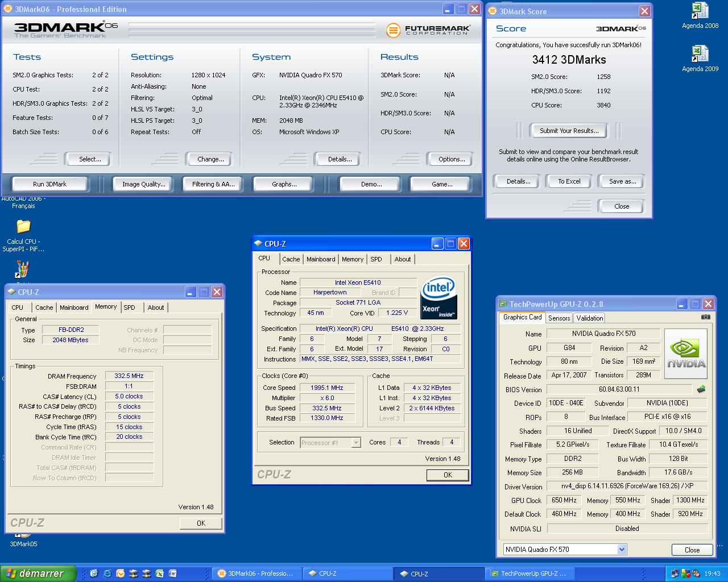
Task: Click the Game button in 3DMark06
Action: pos(442,184)
